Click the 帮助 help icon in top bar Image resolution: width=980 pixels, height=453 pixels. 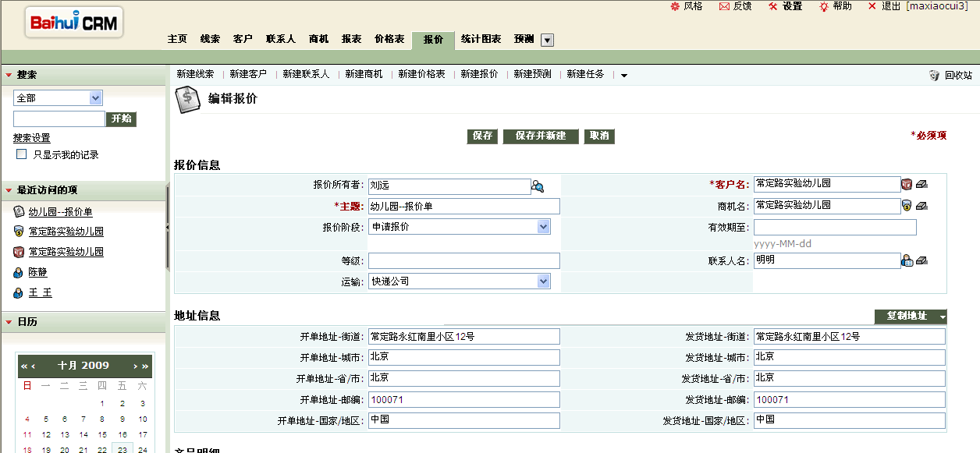tap(824, 6)
